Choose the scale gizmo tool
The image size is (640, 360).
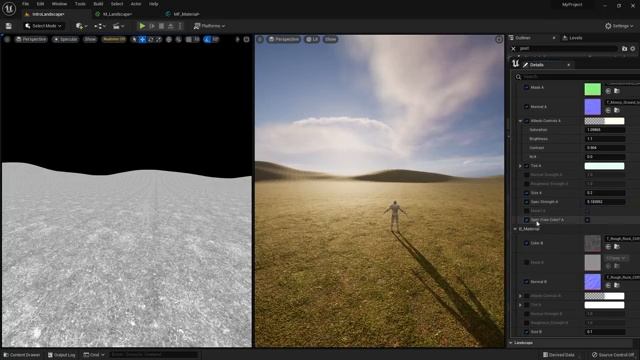pos(158,40)
